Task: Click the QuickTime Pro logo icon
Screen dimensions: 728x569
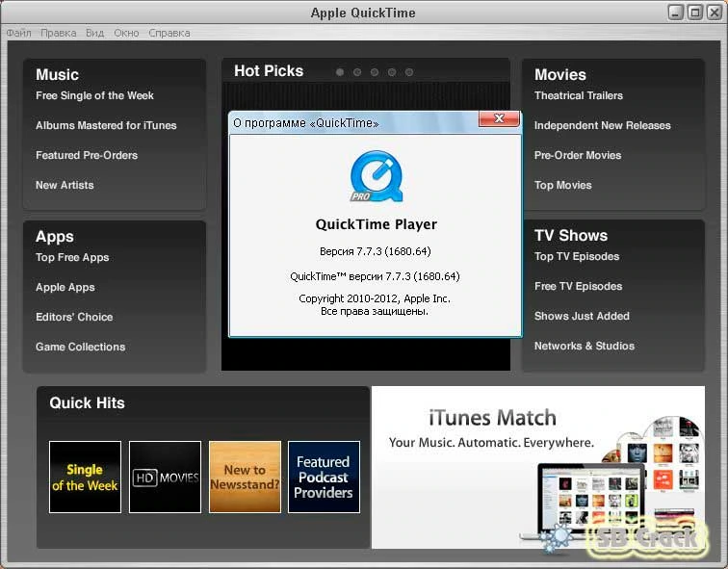Action: click(x=377, y=176)
